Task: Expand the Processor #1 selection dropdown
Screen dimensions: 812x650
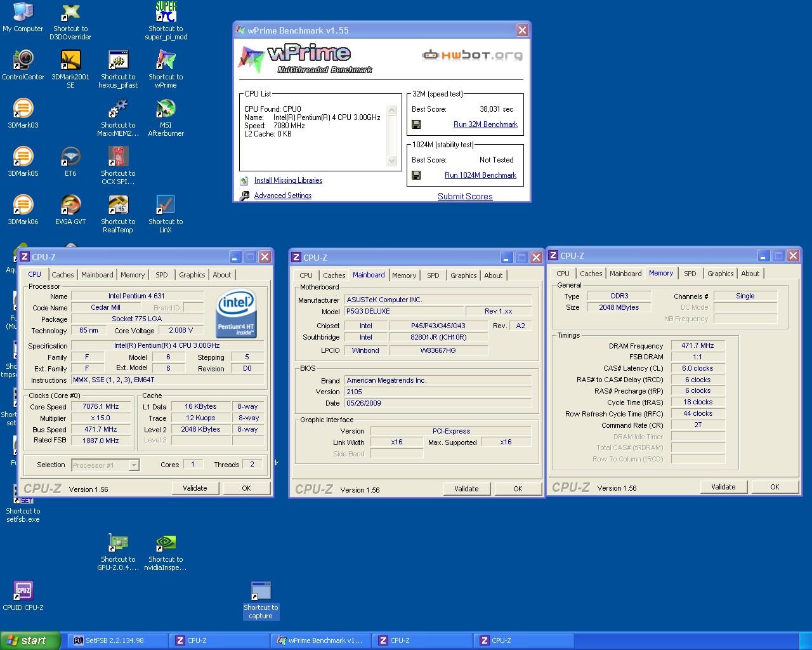Action: [133, 465]
